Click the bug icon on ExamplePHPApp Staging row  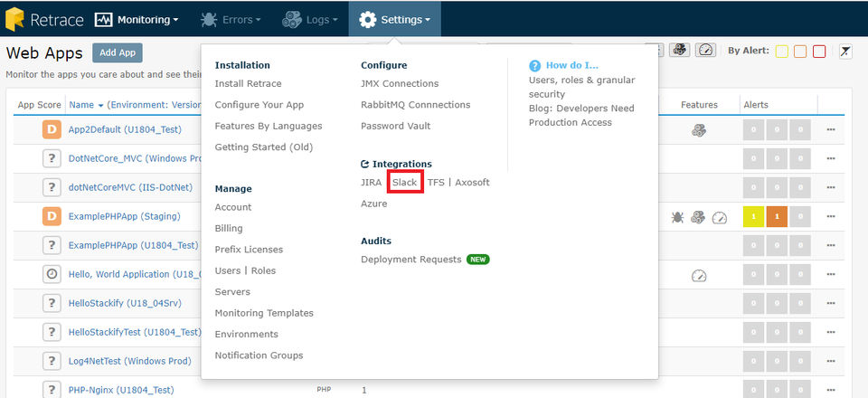click(678, 217)
